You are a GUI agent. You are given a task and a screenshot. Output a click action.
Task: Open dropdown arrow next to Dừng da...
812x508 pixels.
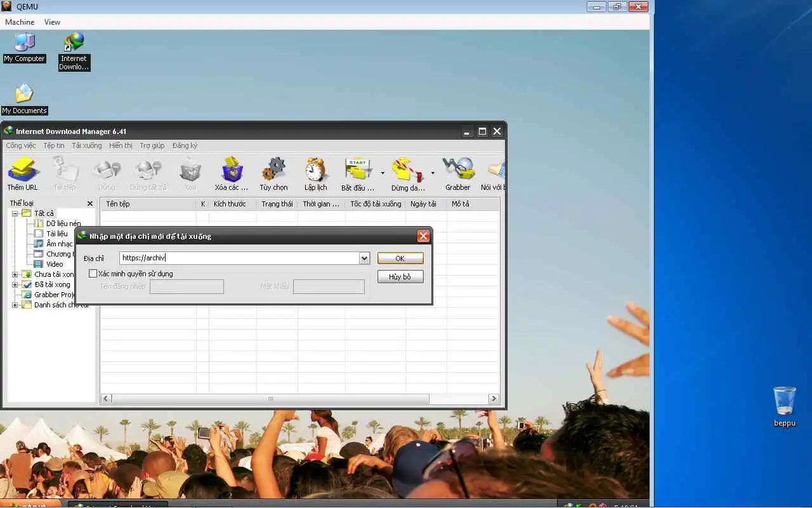pos(433,173)
